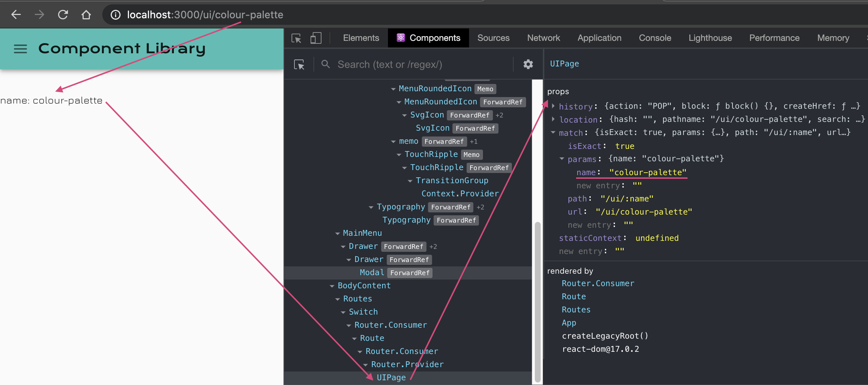Expand the location prop
Image resolution: width=868 pixels, height=385 pixels.
coord(553,119)
